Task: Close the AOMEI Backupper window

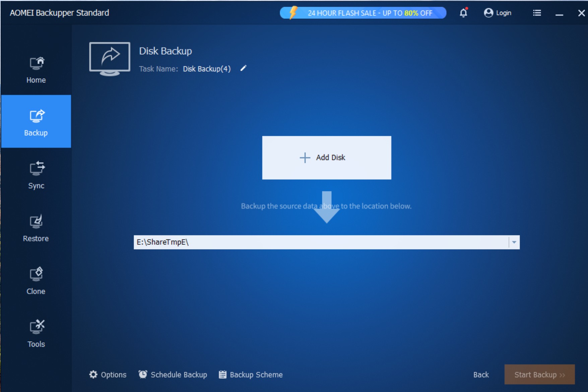Action: click(x=581, y=13)
